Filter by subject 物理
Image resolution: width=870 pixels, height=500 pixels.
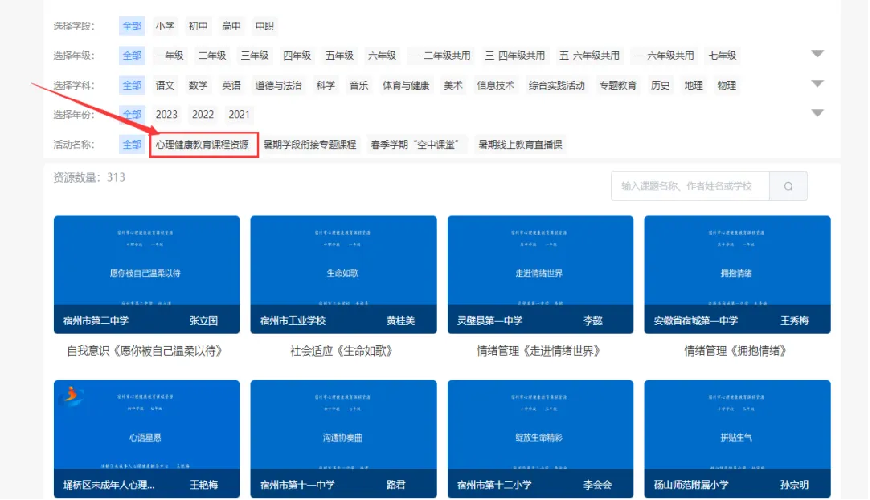coord(726,85)
